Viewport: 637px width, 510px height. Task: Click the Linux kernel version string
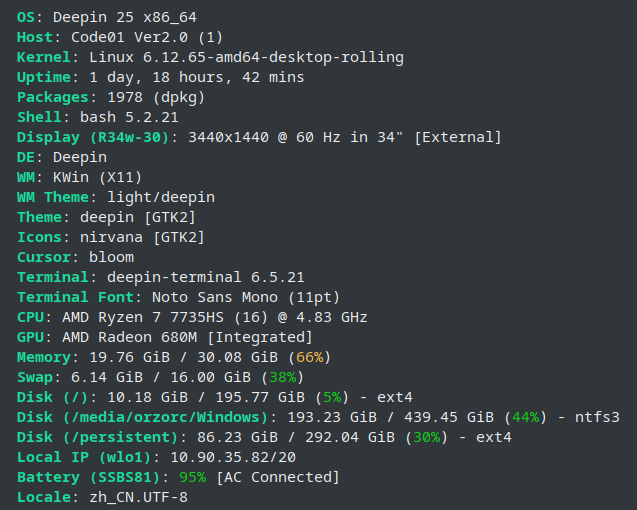(246, 58)
